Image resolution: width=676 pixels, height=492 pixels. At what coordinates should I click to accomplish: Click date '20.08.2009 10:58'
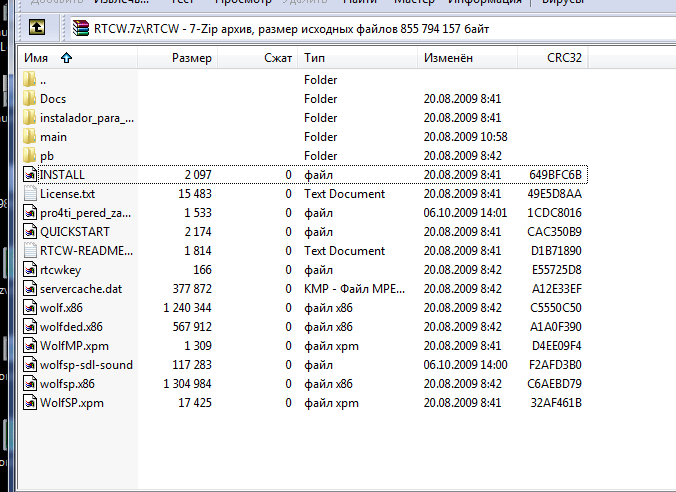coord(465,137)
